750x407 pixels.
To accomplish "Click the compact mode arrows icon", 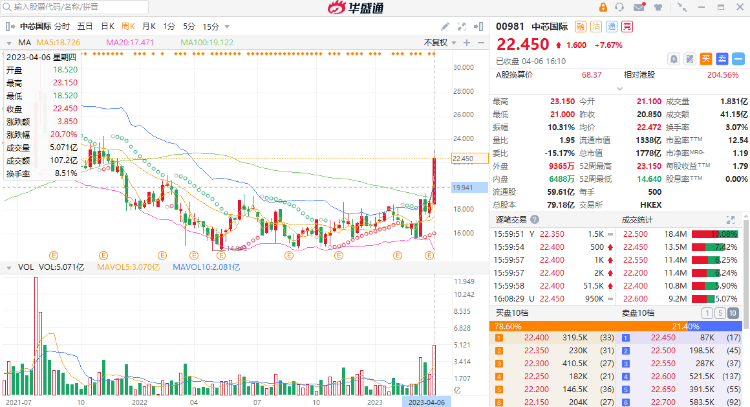I will [x=682, y=7].
